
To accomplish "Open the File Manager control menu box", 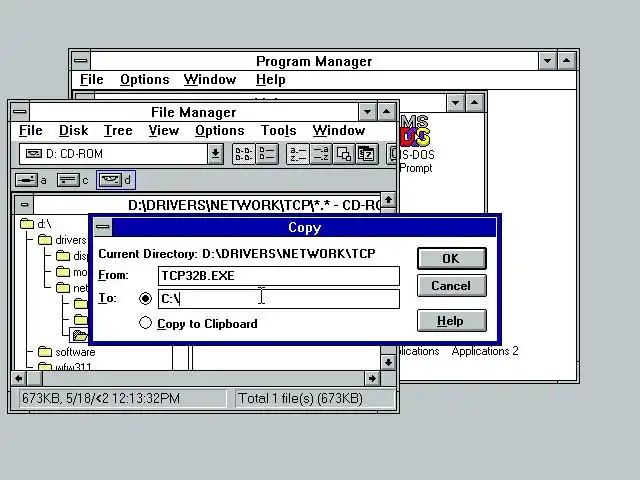I will tap(20, 112).
